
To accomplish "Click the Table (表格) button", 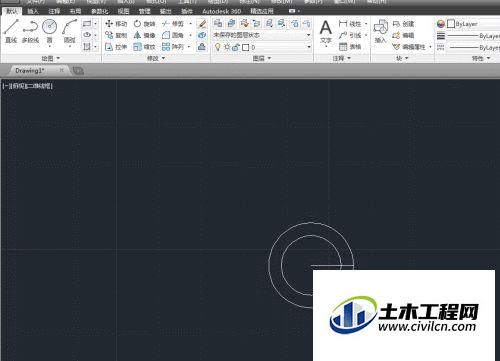I will tap(350, 46).
